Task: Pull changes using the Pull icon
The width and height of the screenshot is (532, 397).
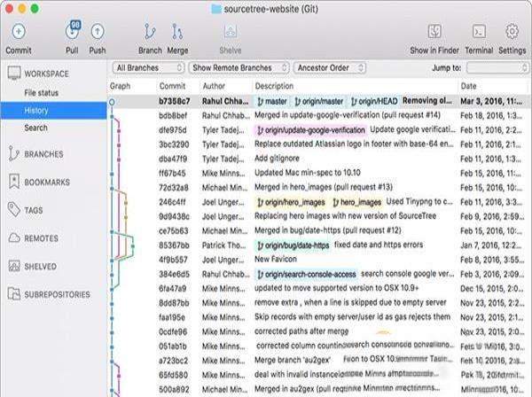Action: point(73,30)
